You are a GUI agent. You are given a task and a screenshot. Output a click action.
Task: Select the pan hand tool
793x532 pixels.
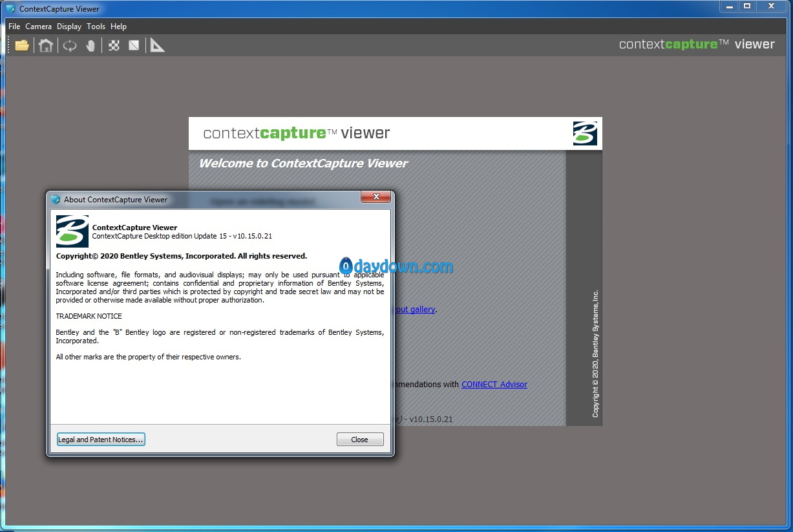pos(90,45)
